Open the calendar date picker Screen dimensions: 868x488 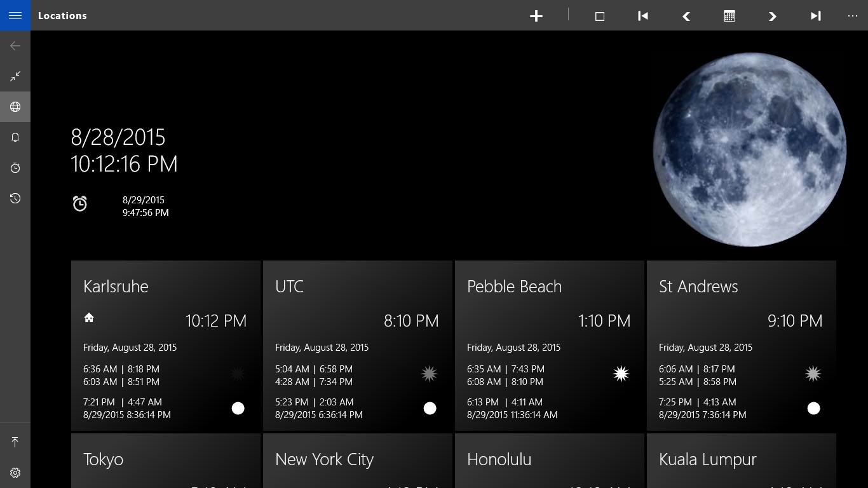[x=729, y=16]
